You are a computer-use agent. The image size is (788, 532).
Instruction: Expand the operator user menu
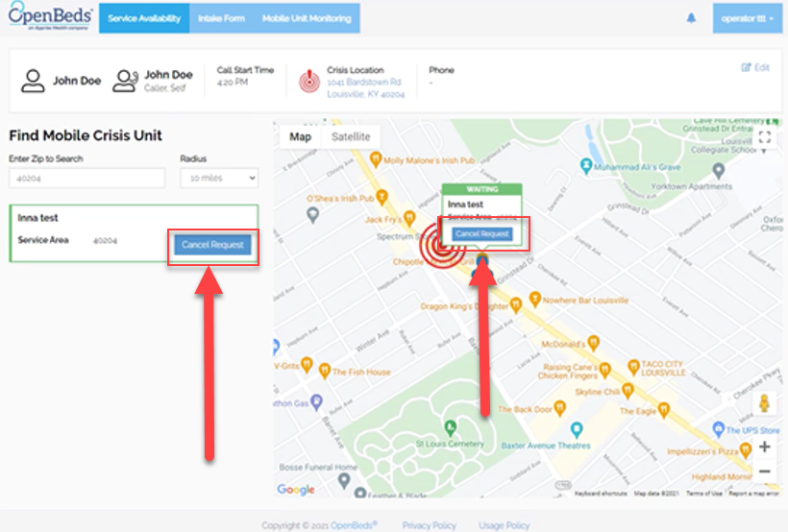[x=748, y=18]
